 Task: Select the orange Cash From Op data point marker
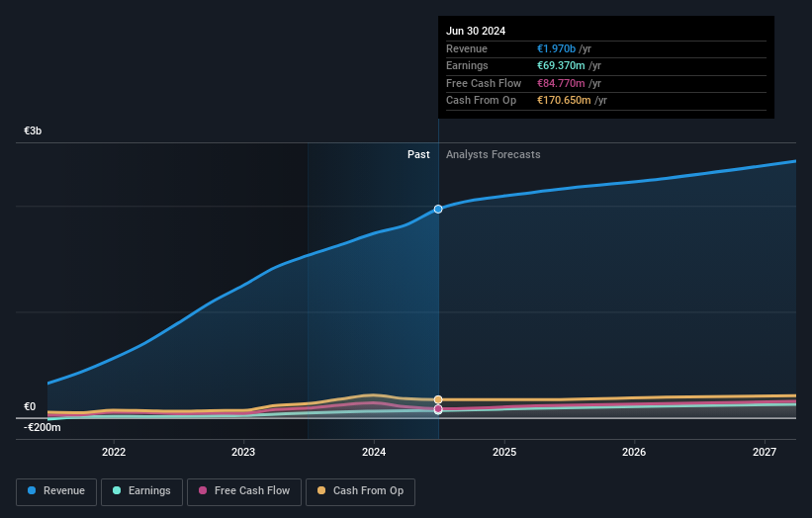(438, 399)
